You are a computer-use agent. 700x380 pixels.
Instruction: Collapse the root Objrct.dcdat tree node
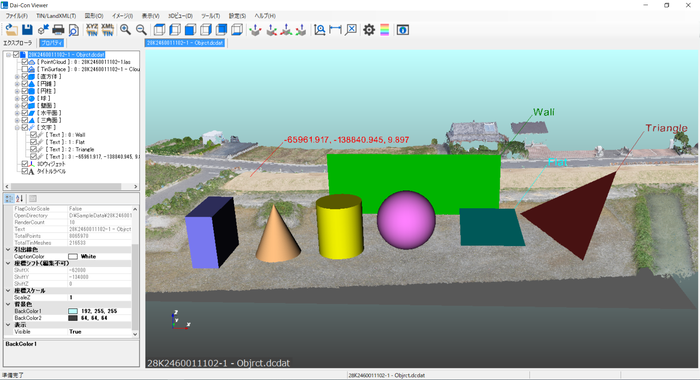click(x=8, y=54)
